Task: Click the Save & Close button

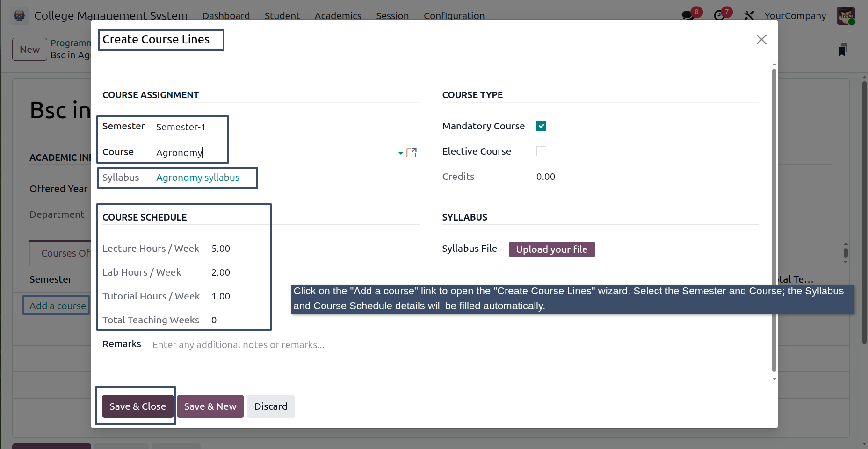Action: point(137,406)
